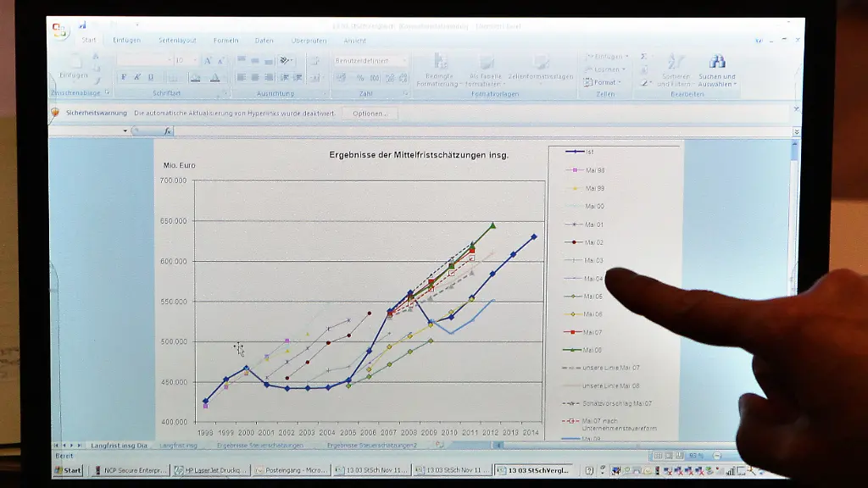
Task: Click Optionen... in the security warning bar
Action: pyautogui.click(x=370, y=113)
